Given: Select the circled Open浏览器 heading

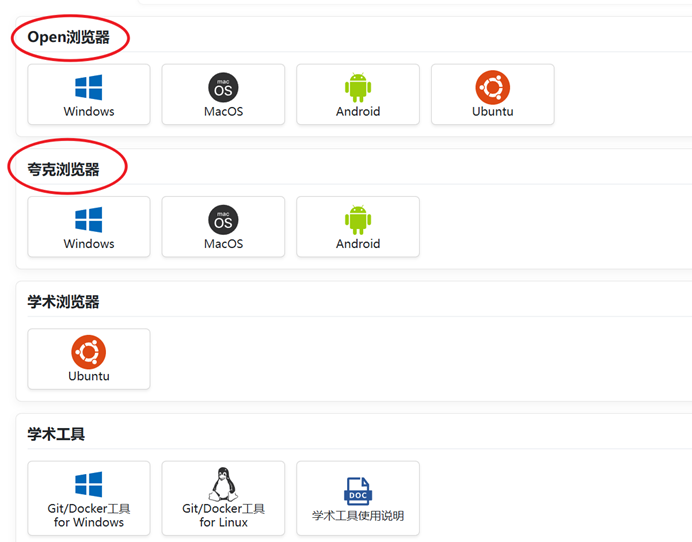Looking at the screenshot, I should [x=69, y=38].
